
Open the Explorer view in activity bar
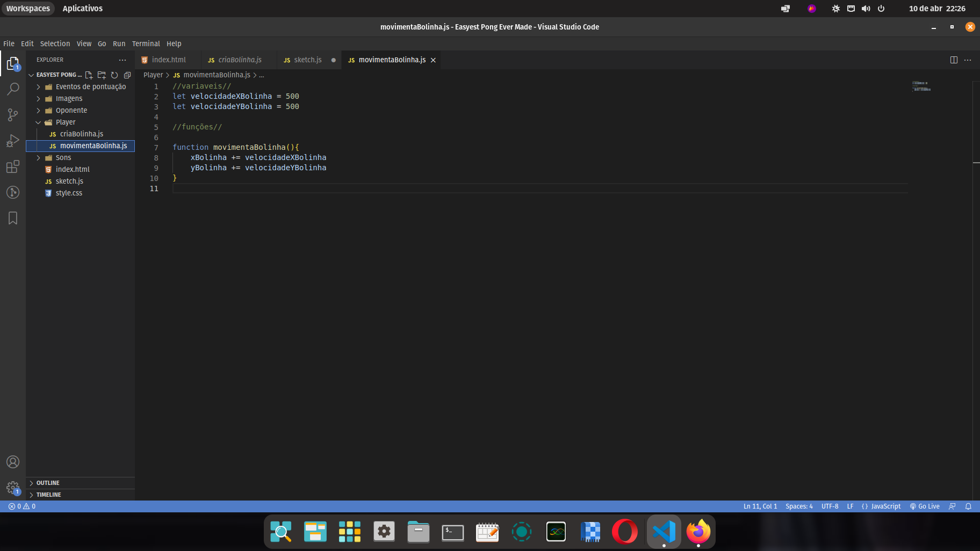coord(13,63)
